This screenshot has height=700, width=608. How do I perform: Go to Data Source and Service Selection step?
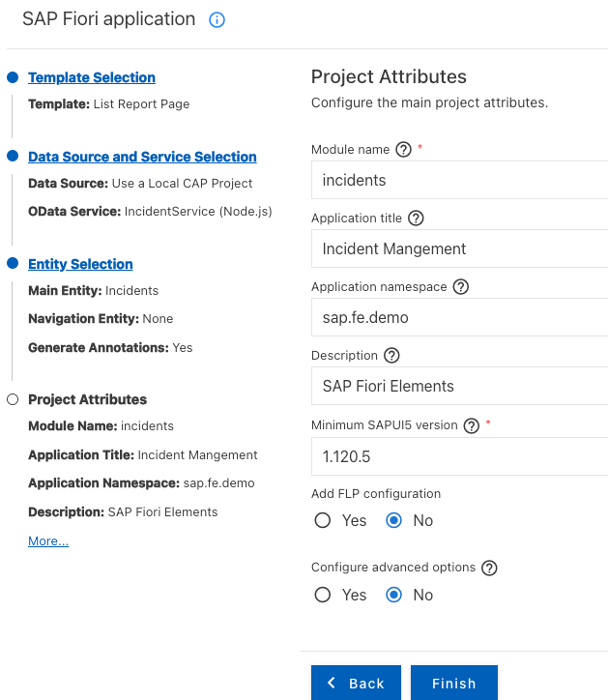click(142, 157)
